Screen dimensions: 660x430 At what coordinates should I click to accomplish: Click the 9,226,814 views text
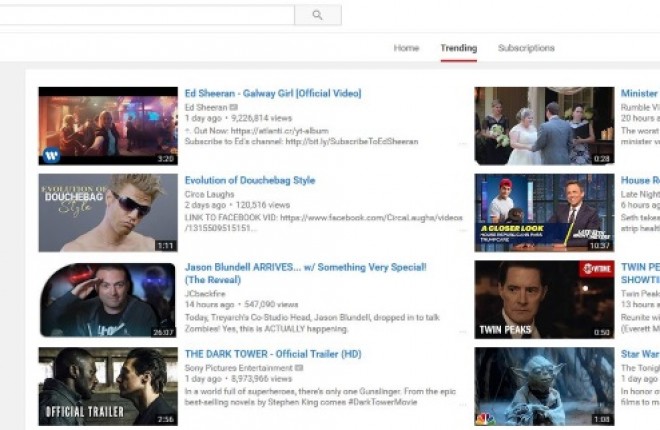pos(261,118)
